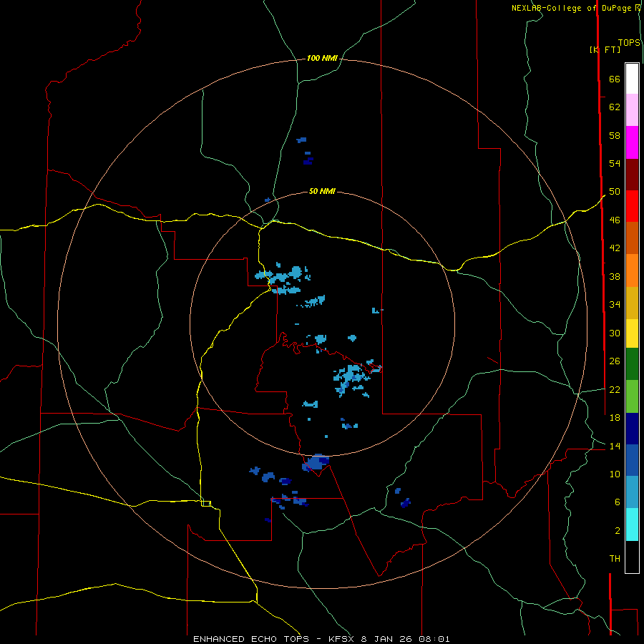Viewport: 644px width, 644px height.
Task: Click the white swatch in the tops legend
Action: (x=632, y=79)
